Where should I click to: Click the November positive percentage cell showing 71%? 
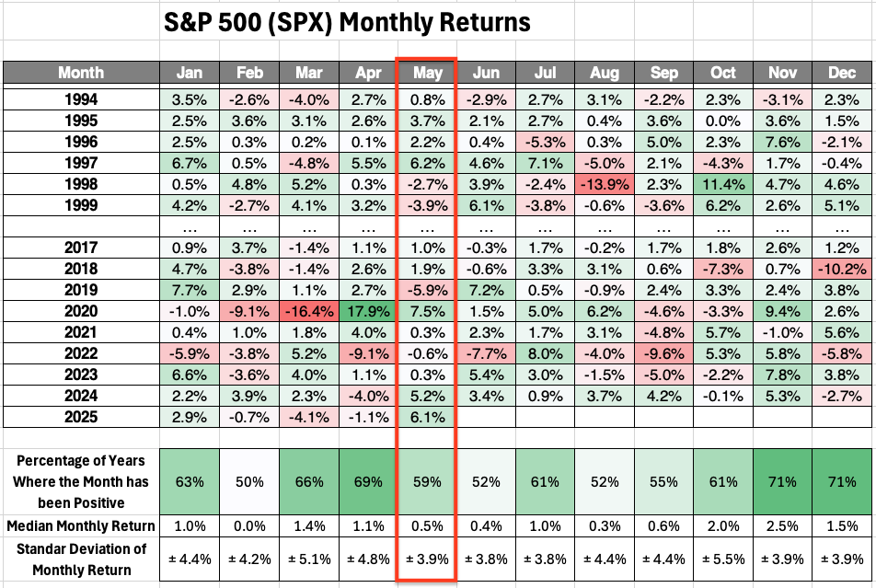(782, 479)
